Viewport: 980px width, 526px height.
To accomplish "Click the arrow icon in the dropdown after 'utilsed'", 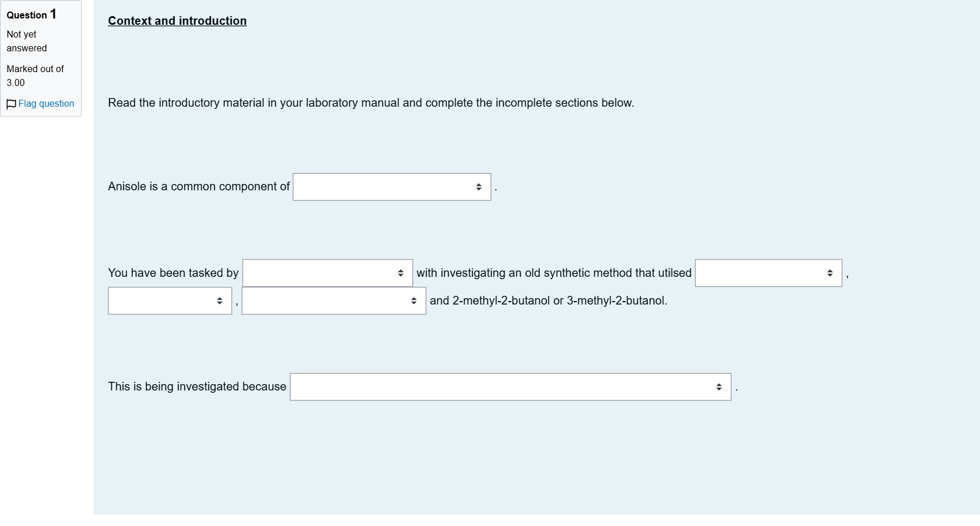I will (x=830, y=273).
